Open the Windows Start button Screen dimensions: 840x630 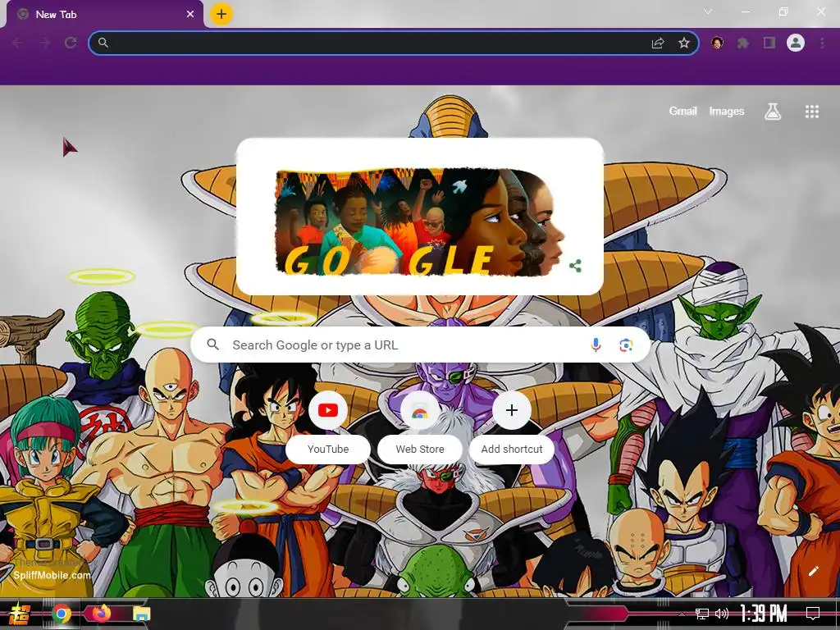click(19, 614)
